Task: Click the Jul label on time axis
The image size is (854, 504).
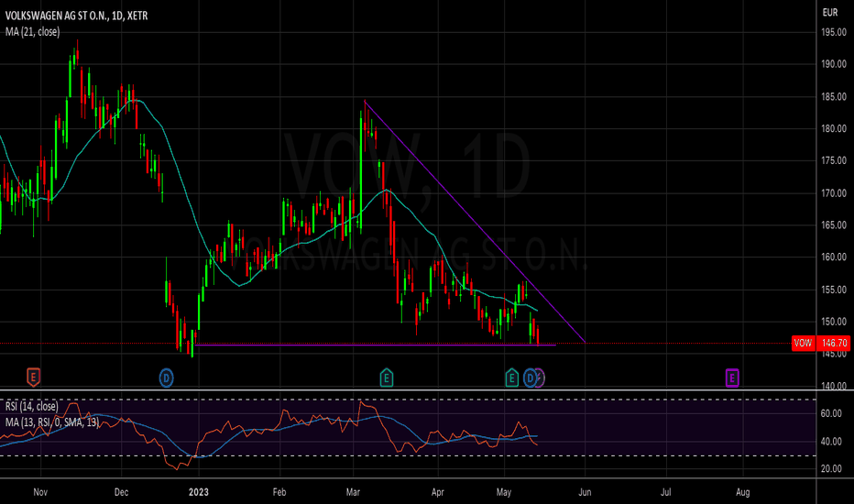Action: 665,492
